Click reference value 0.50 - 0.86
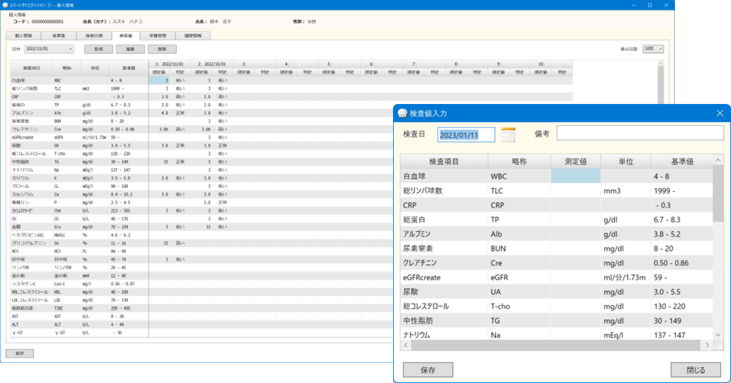731x383 pixels. tap(671, 263)
